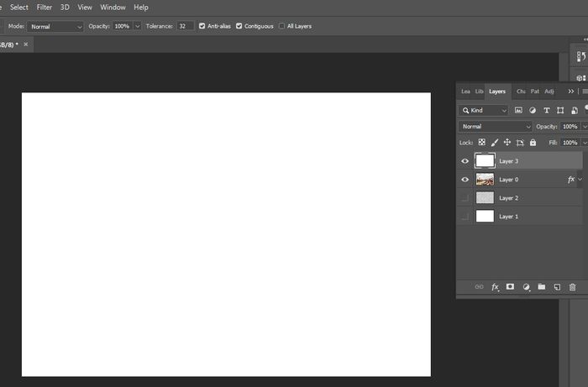Image resolution: width=588 pixels, height=387 pixels.
Task: Prevent auto-nesting into artboards lock
Action: coord(520,143)
